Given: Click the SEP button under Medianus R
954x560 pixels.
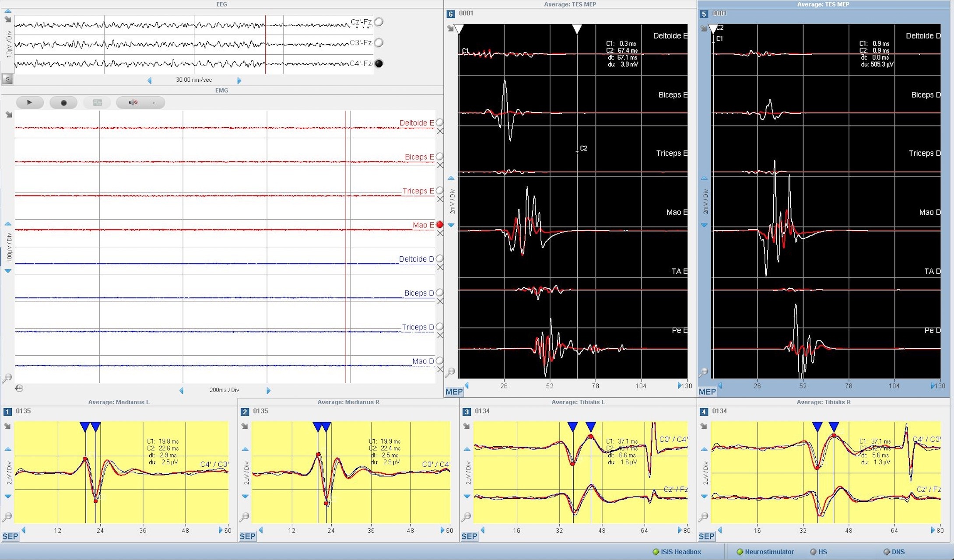Looking at the screenshot, I should click(x=248, y=536).
